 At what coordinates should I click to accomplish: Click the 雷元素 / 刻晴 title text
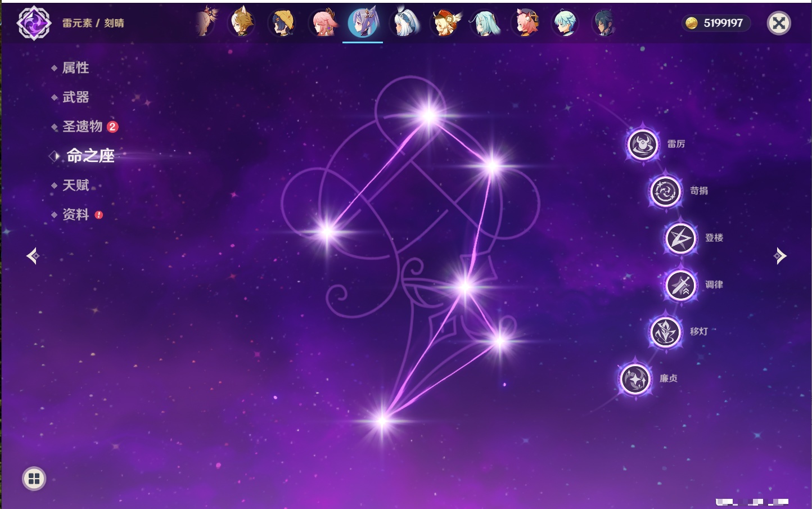tap(93, 23)
